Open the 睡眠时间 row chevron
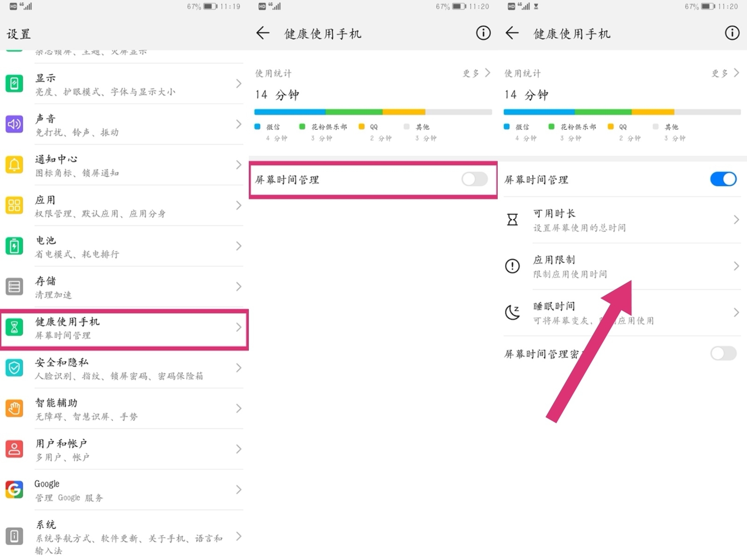747x560 pixels. coord(736,312)
